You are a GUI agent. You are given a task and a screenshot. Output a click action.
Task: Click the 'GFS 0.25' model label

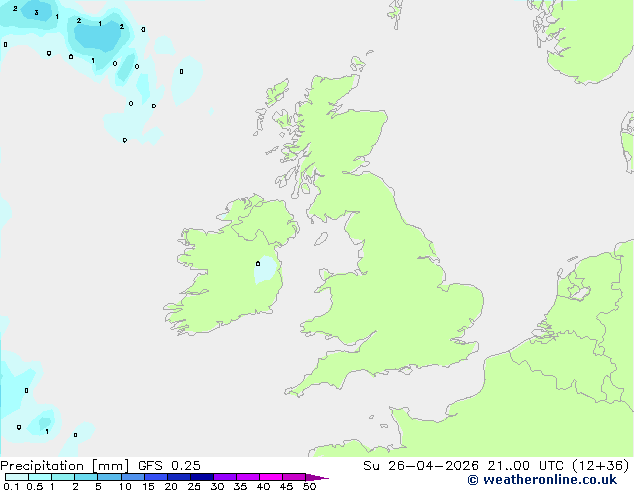169,466
